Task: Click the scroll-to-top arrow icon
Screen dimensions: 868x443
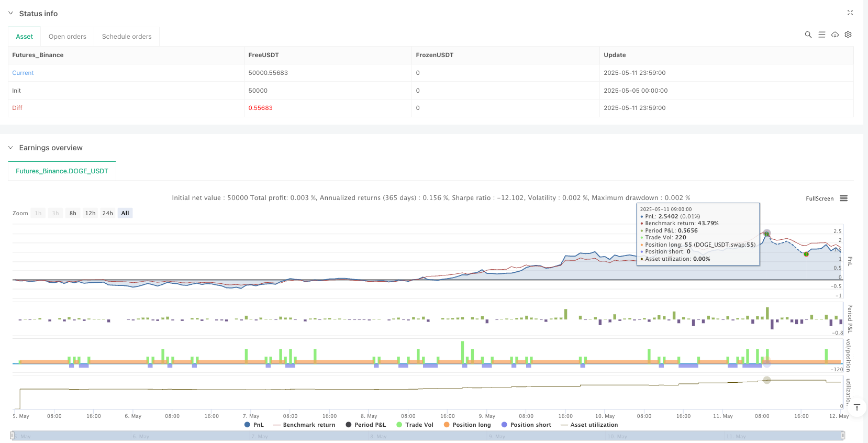Action: click(857, 407)
